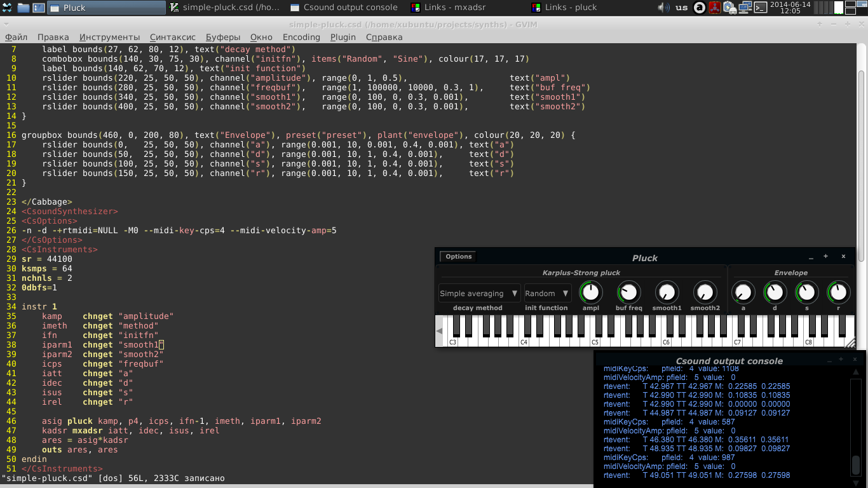The image size is (868, 488).
Task: Click the 'kadsr mxadsr' code line
Action: (x=131, y=431)
